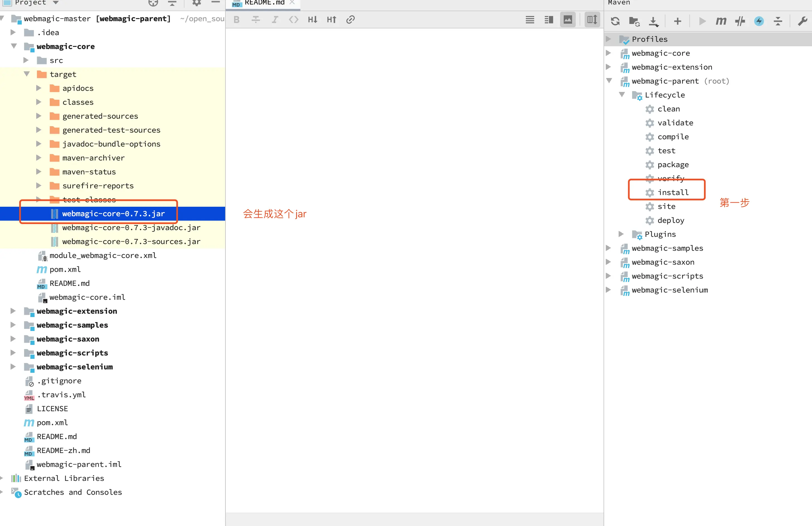812x526 pixels.
Task: Click the add Maven project plus icon
Action: (x=678, y=21)
